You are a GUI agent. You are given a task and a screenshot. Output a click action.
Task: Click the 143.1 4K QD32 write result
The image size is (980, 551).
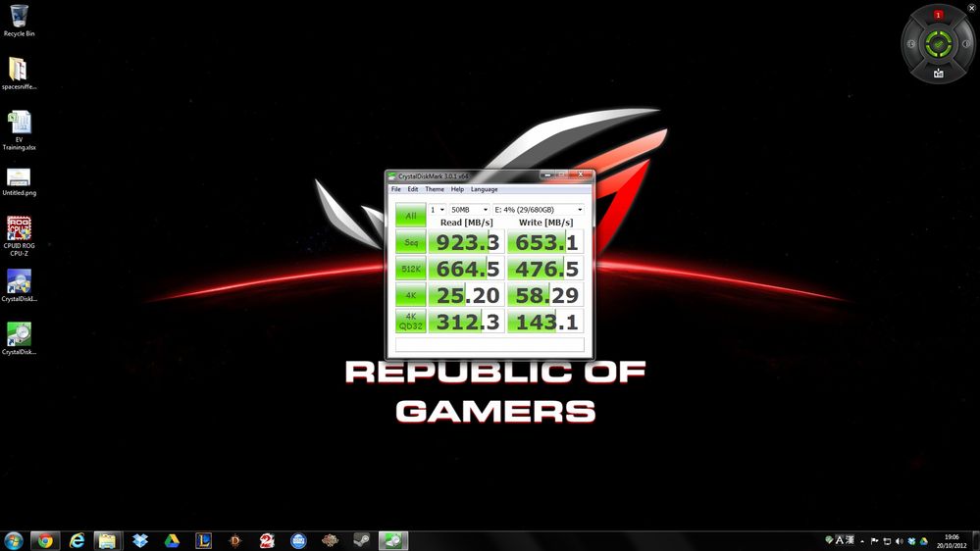[545, 322]
